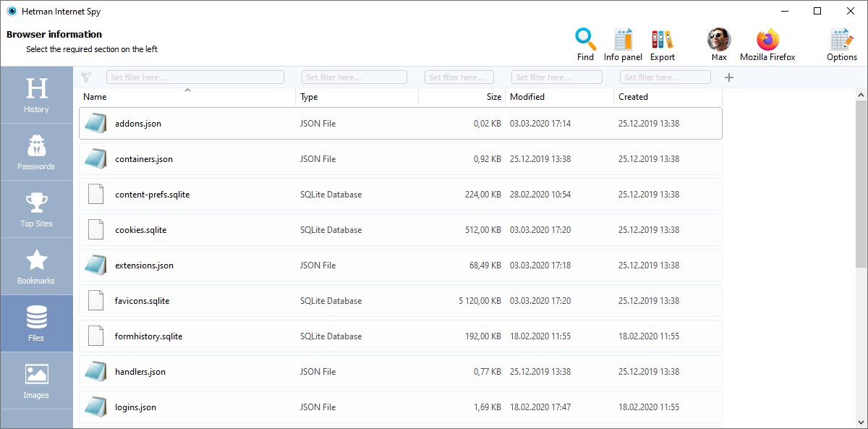Click the logins.json file icon

click(x=96, y=407)
